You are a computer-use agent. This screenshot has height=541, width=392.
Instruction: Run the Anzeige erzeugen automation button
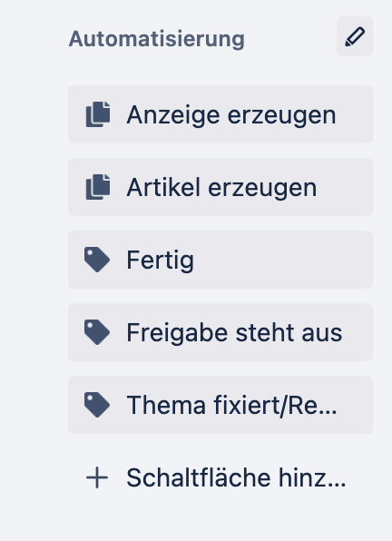click(x=220, y=114)
